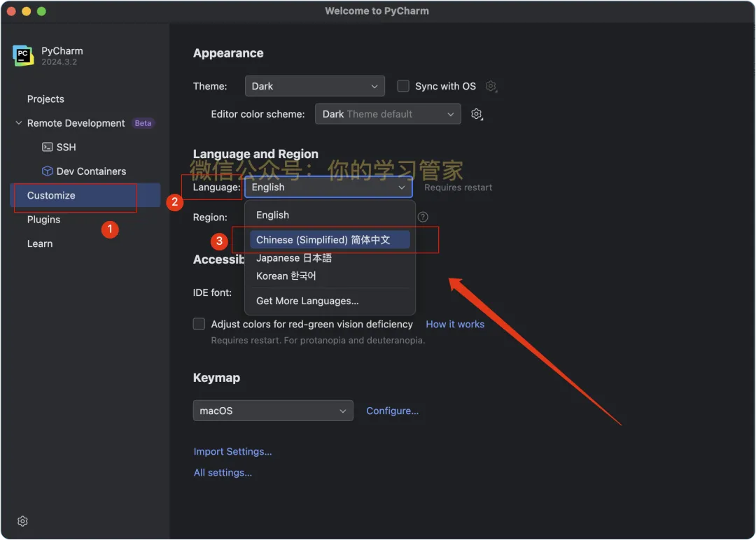Collapse the Remote Development tree chevron
Viewport: 756px width, 540px height.
(x=19, y=123)
